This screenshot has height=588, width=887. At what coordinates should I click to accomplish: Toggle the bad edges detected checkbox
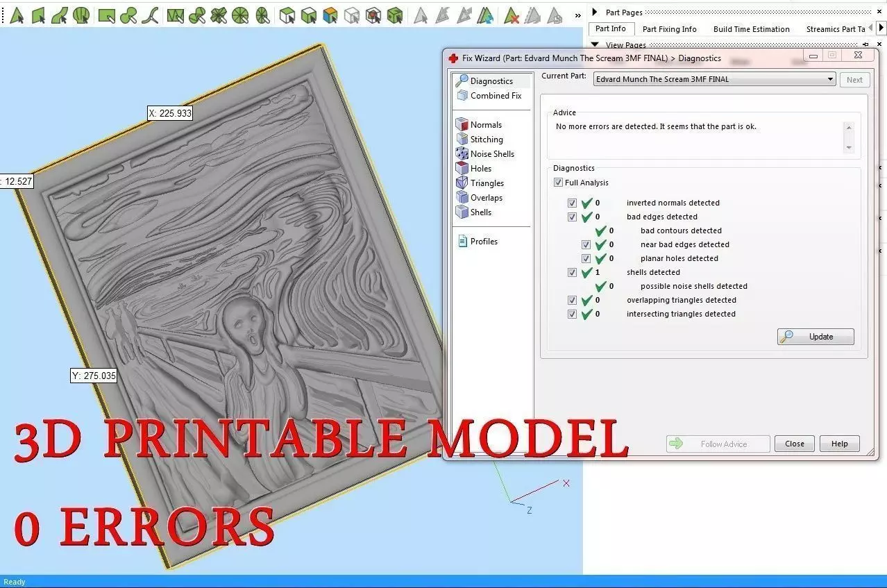572,217
